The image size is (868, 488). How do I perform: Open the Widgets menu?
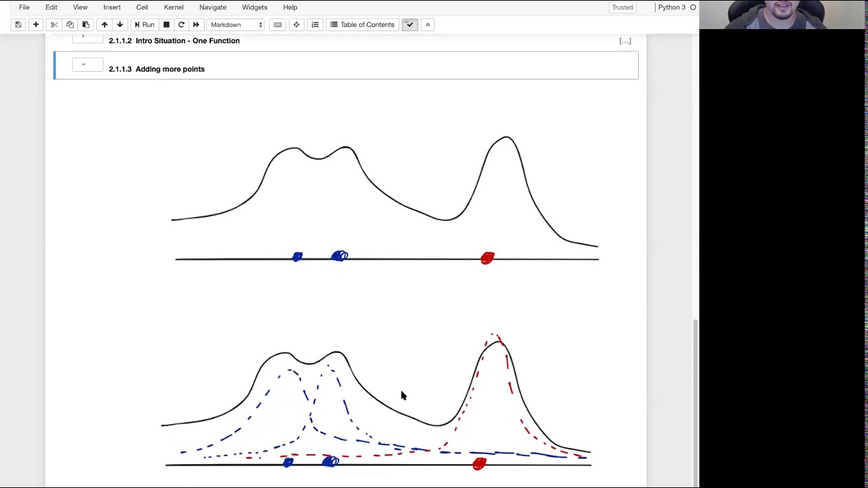click(x=255, y=7)
